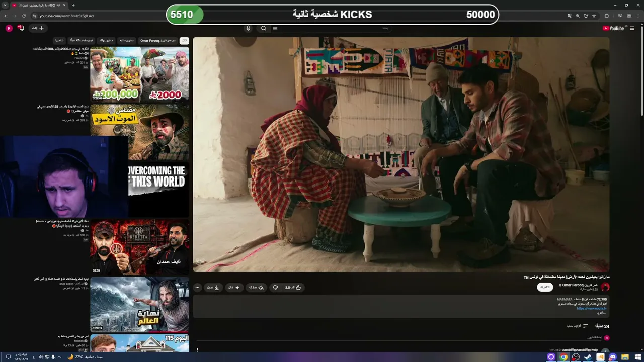Mute the tab via speaker icon
644x362 pixels.
click(x=58, y=5)
